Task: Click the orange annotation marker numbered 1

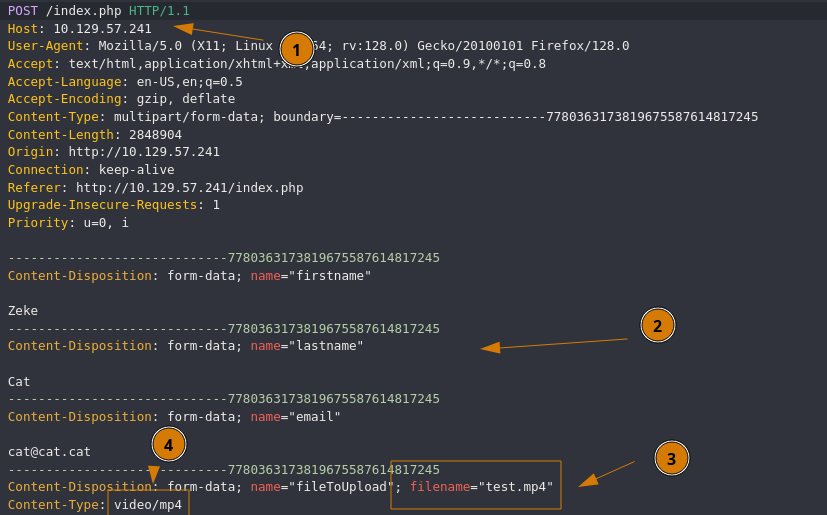Action: (296, 49)
